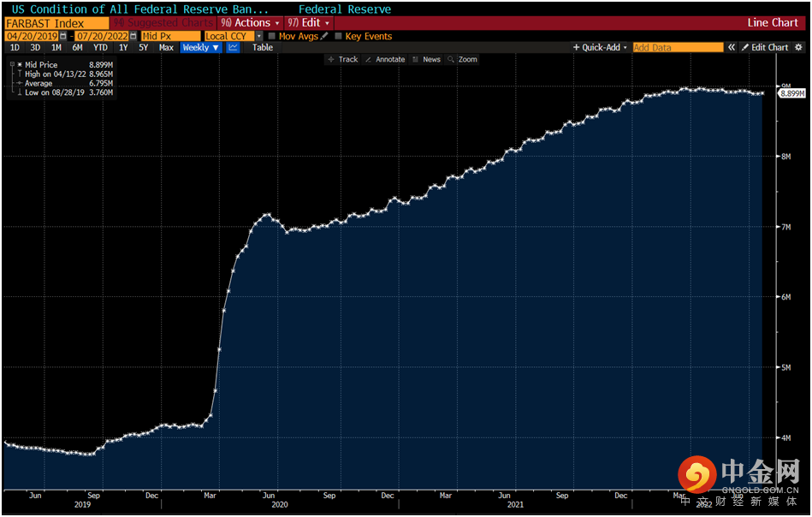The width and height of the screenshot is (812, 517).
Task: Switch to the Table view
Action: (x=263, y=48)
